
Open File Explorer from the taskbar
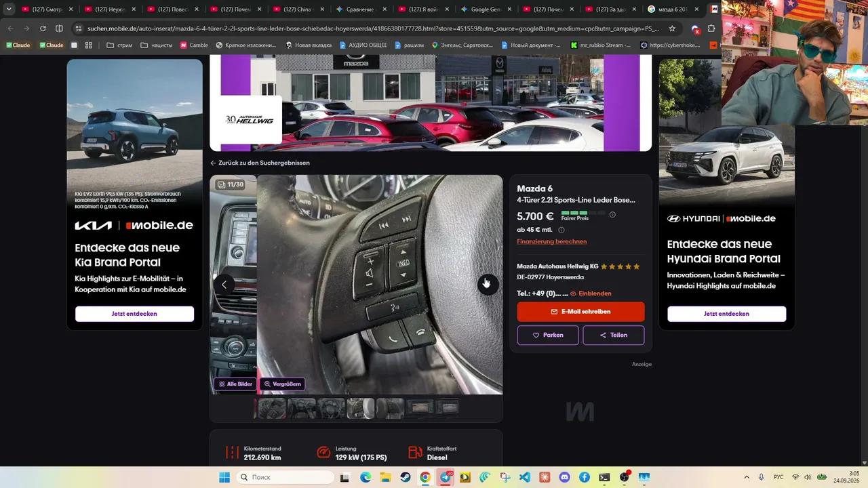[x=385, y=477]
